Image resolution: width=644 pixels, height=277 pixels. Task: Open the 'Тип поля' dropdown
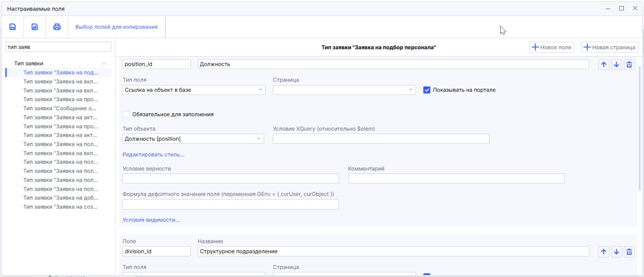coord(194,90)
